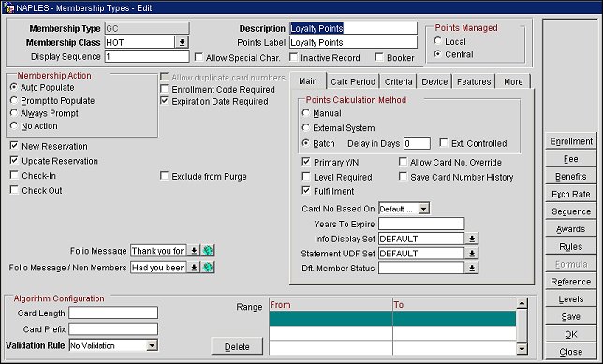
Task: Open the Levels button
Action: pos(571,299)
